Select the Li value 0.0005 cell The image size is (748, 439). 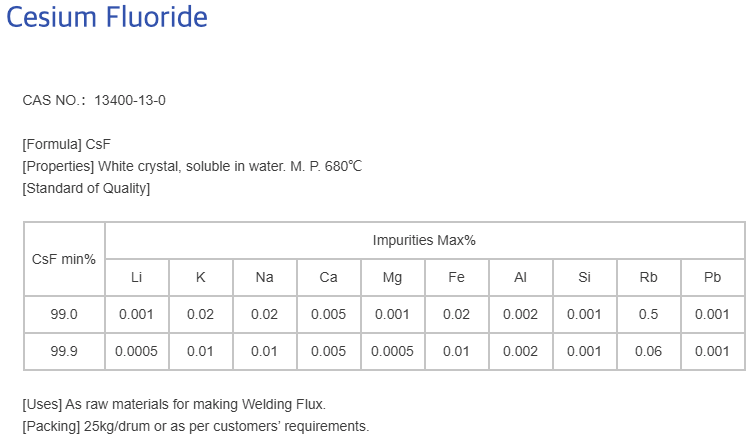click(136, 351)
